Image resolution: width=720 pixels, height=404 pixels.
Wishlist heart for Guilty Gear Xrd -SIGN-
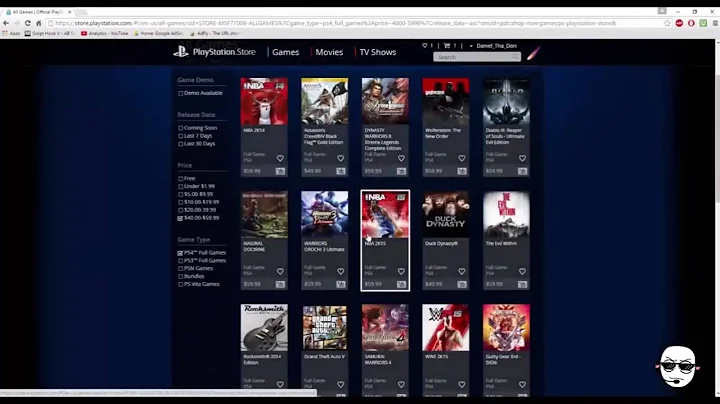click(523, 385)
